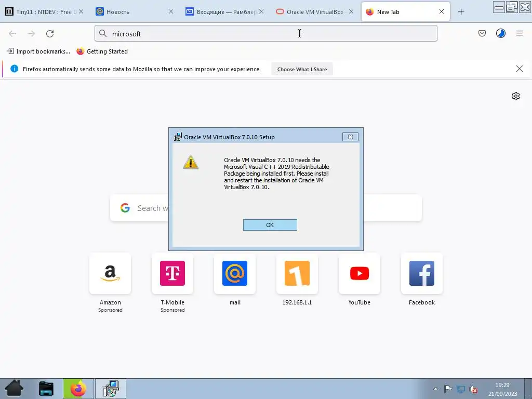Open the Getting Started bookmark
The height and width of the screenshot is (399, 532).
tap(102, 51)
